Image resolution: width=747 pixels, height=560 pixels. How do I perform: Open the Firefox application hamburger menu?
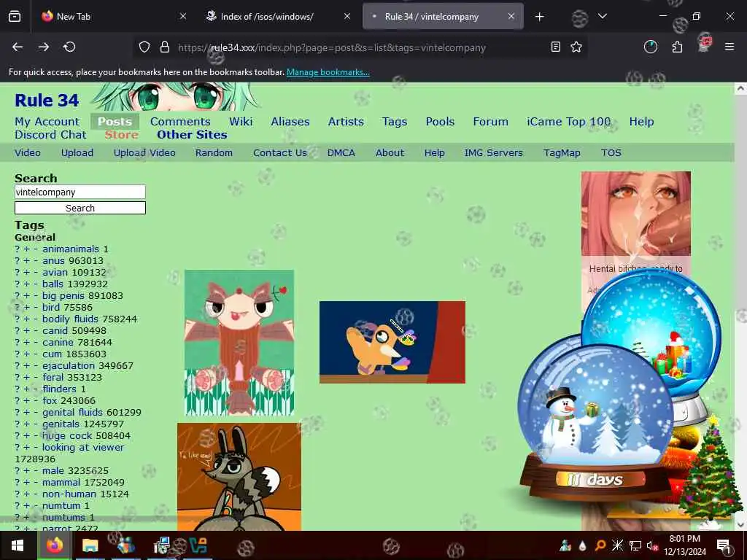click(x=729, y=47)
